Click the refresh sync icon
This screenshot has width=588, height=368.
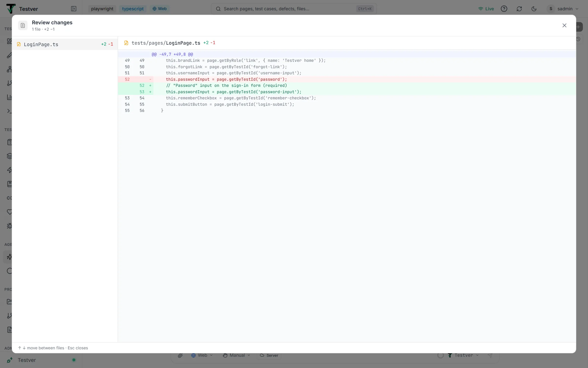(x=519, y=9)
